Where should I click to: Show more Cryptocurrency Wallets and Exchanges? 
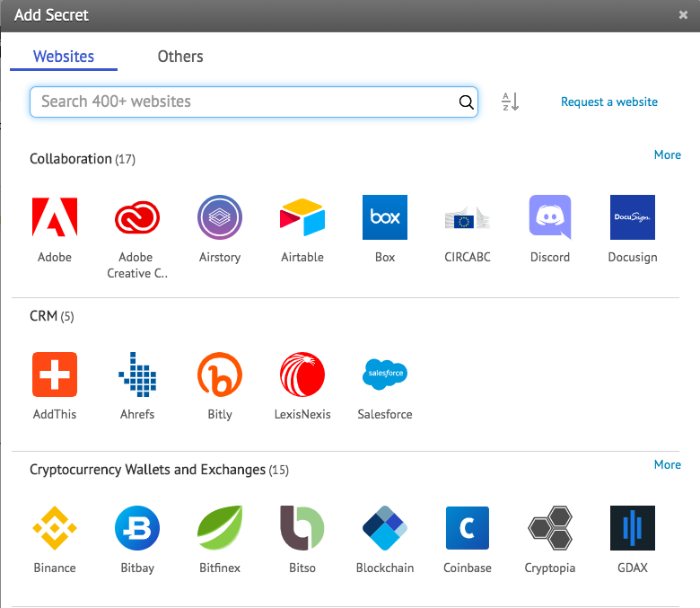pos(668,464)
